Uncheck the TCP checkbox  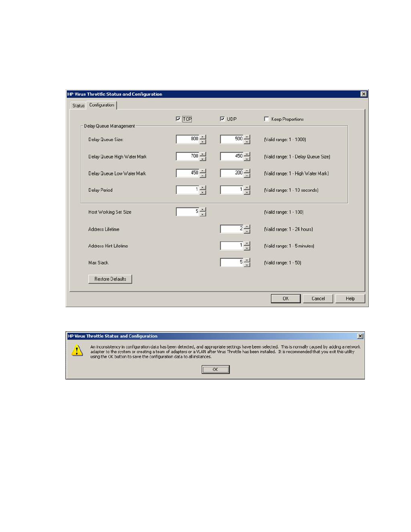point(178,119)
